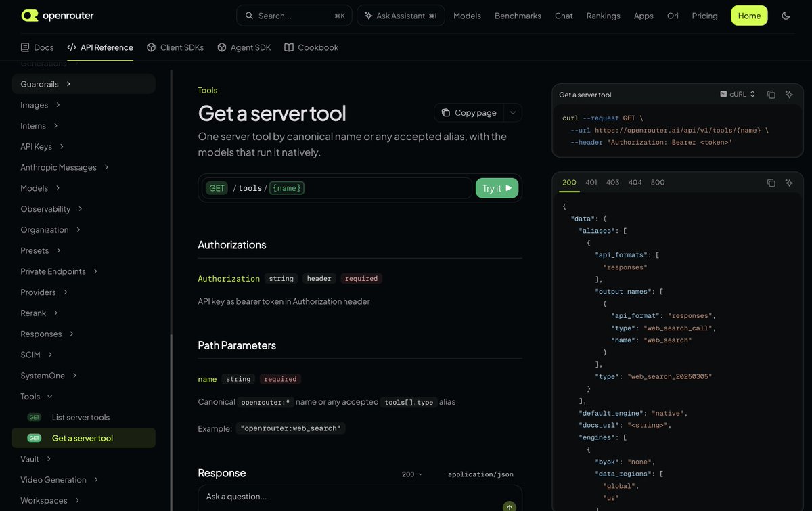This screenshot has width=812, height=511.
Task: Copy the cURL code snippet
Action: pos(771,95)
